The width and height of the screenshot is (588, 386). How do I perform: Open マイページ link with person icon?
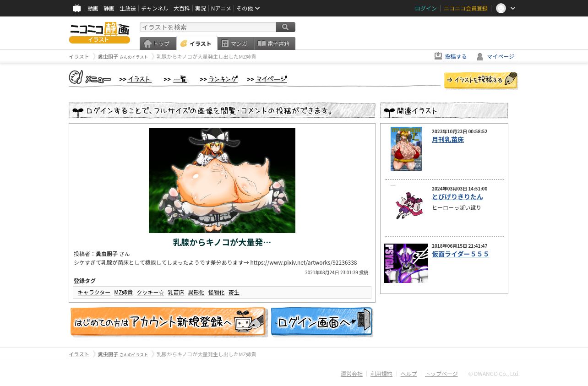[x=495, y=56]
